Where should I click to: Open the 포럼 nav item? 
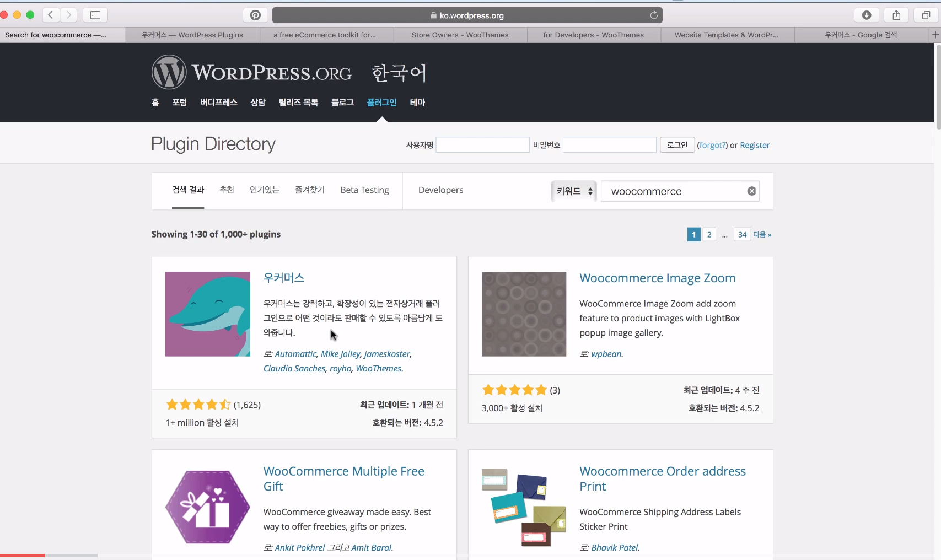179,103
